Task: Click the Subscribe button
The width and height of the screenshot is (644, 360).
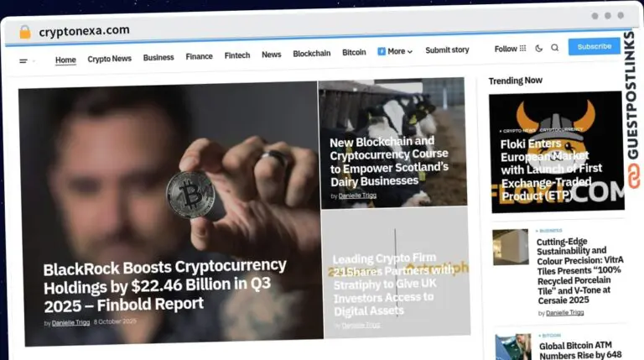Action: pos(595,46)
